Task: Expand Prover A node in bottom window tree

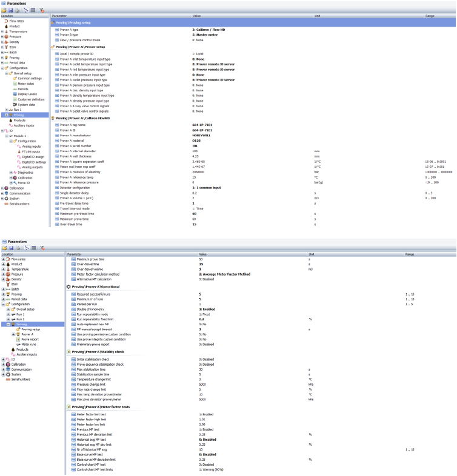Action: [x=13, y=334]
